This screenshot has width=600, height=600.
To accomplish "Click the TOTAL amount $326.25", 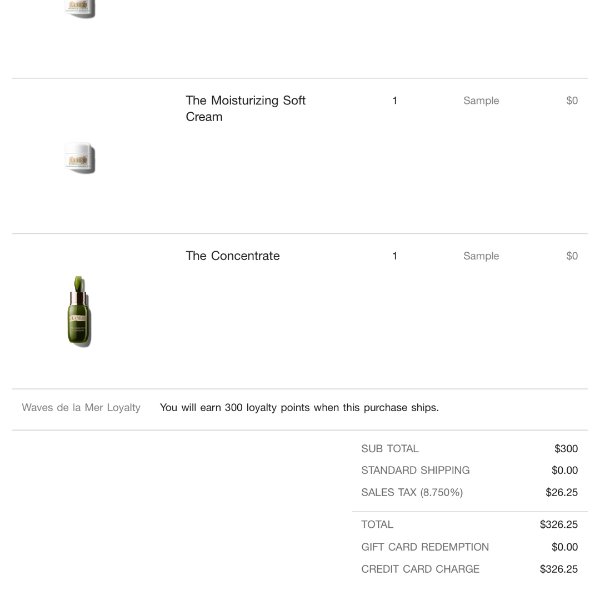I will [x=559, y=524].
